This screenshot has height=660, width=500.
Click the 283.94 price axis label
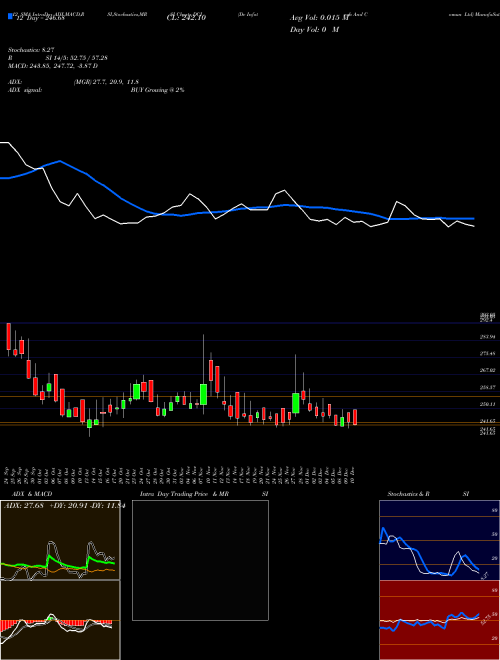coord(487,337)
